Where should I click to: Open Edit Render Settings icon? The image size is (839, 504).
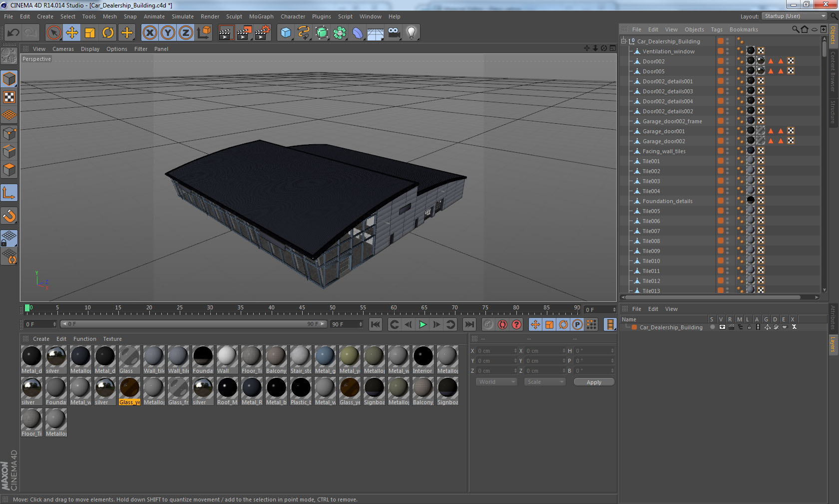[x=262, y=33]
